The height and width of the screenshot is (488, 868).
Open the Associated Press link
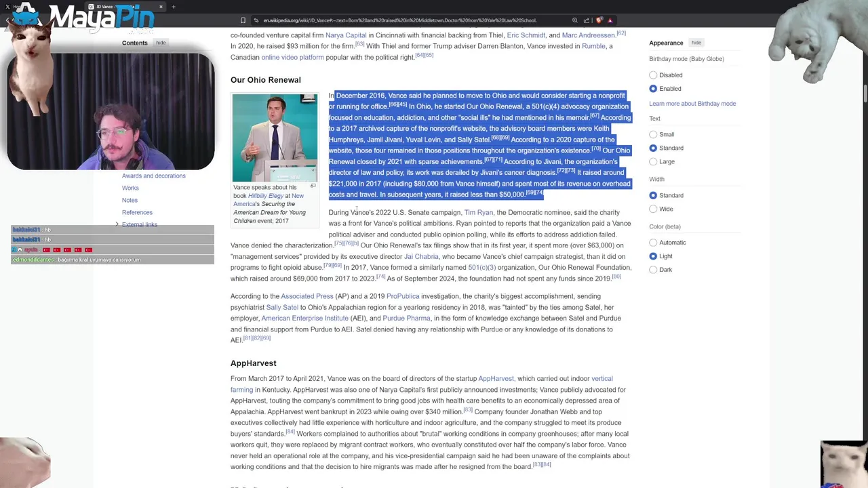pos(307,296)
